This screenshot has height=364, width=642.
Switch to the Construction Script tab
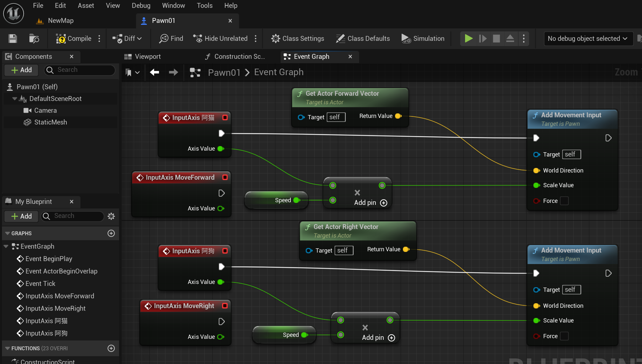pyautogui.click(x=235, y=57)
